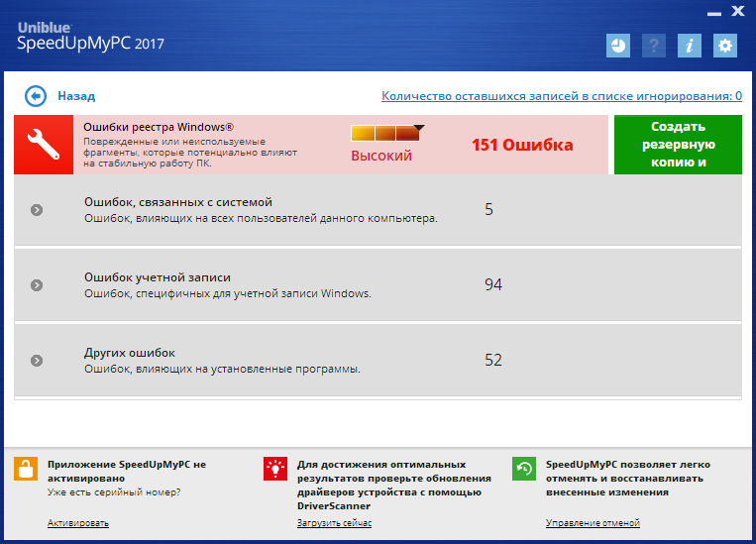Click the green restore changes icon
The width and height of the screenshot is (756, 544).
pyautogui.click(x=524, y=469)
